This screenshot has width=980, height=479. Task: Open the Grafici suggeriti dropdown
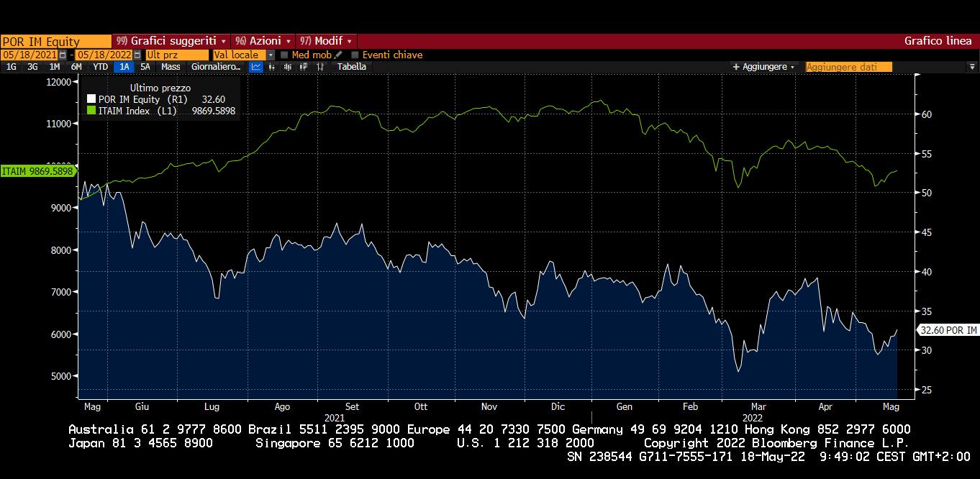171,41
